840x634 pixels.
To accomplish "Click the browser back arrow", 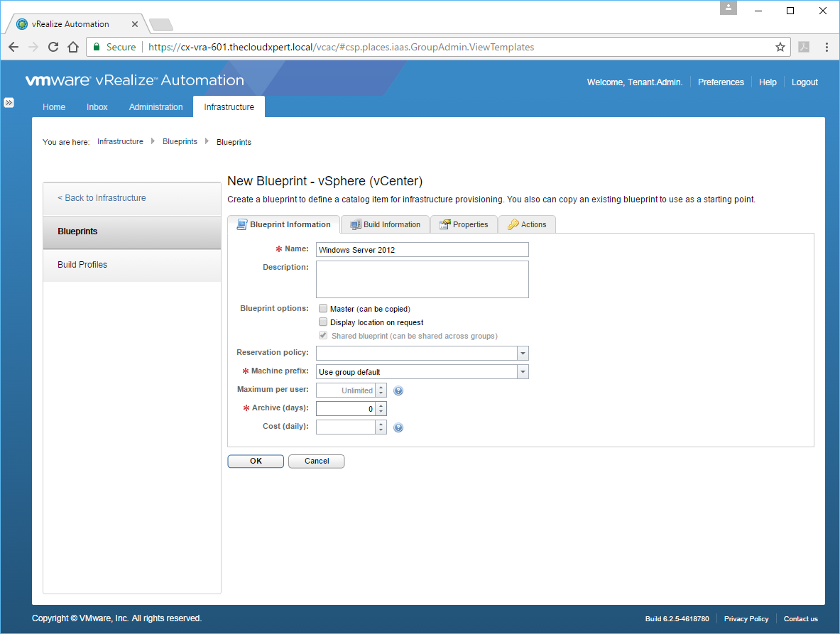I will click(13, 47).
